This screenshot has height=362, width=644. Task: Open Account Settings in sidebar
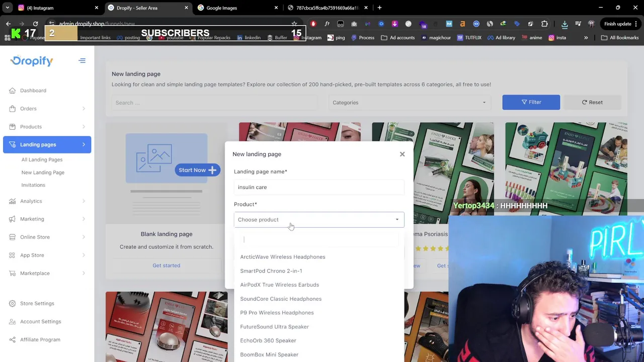tap(40, 322)
